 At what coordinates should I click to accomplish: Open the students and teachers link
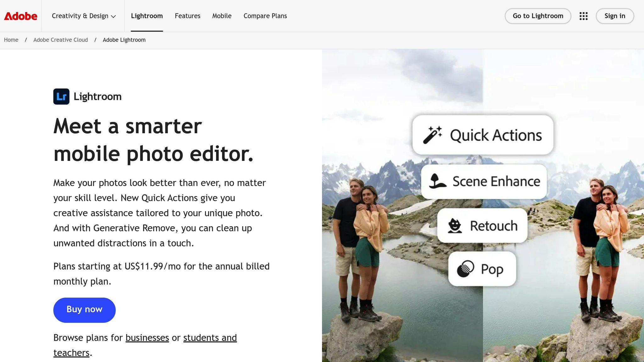tap(210, 338)
